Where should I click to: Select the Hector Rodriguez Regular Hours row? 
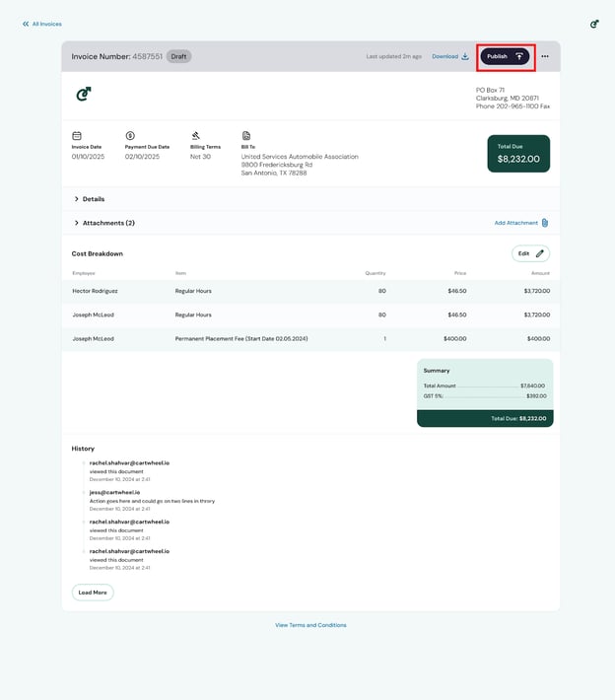310,291
